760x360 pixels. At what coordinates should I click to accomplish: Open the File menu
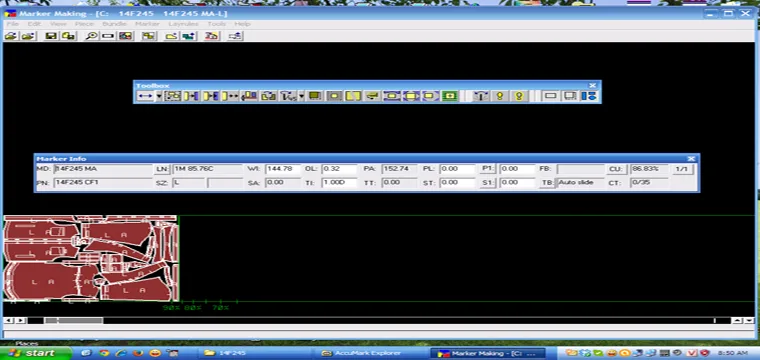(12, 24)
